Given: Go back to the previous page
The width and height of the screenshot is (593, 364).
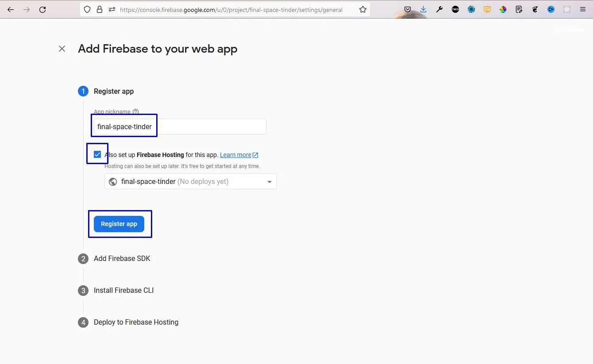Looking at the screenshot, I should [11, 9].
